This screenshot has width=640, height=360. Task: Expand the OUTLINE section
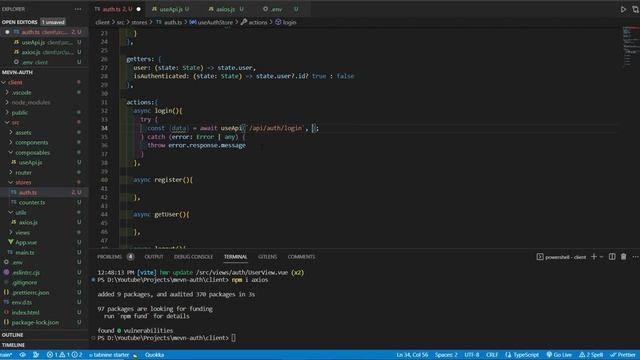point(12,335)
